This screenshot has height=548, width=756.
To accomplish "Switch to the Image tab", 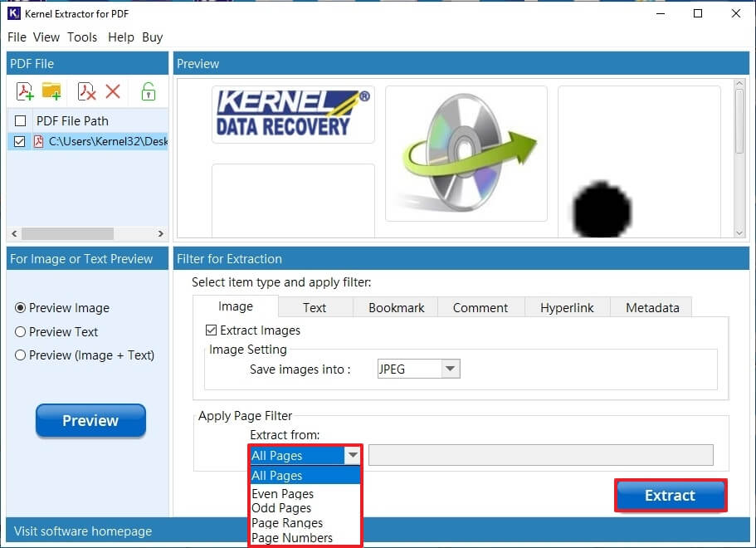I will point(236,306).
